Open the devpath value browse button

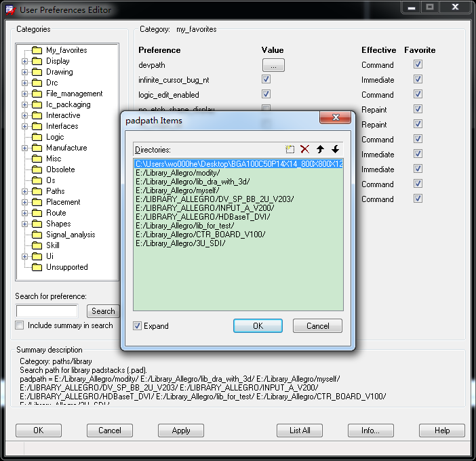pos(273,65)
